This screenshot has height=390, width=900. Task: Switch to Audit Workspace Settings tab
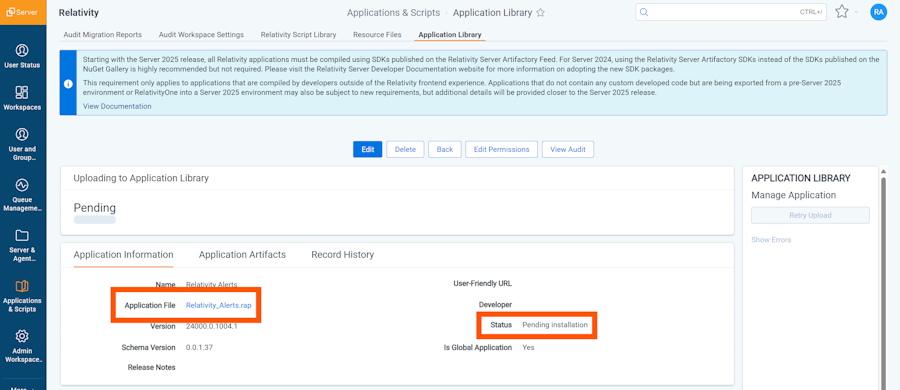point(201,34)
